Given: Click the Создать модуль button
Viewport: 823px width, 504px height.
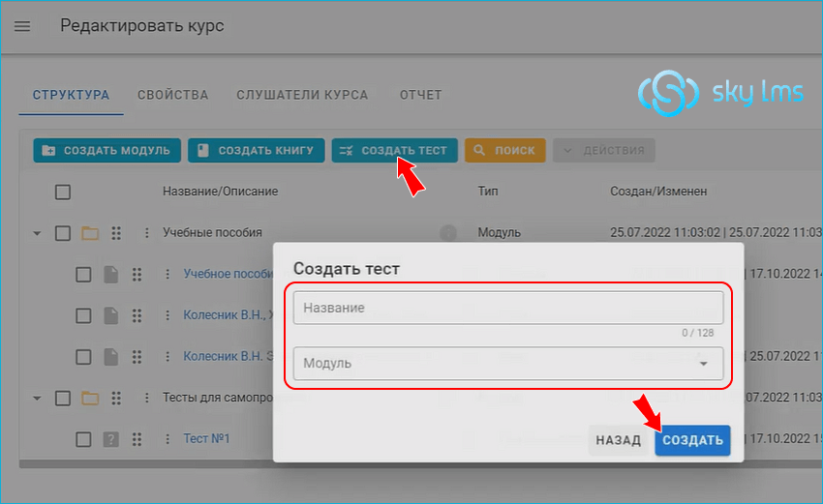Looking at the screenshot, I should click(107, 151).
